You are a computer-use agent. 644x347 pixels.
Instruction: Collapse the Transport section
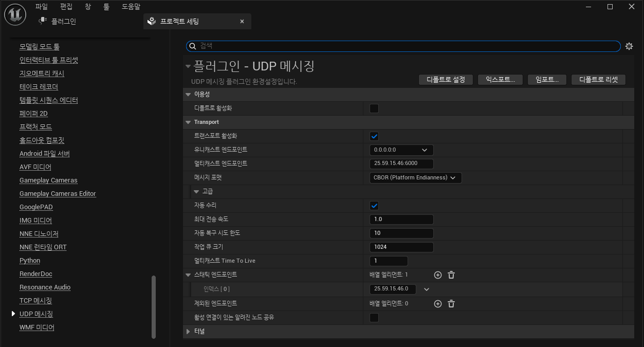[188, 122]
